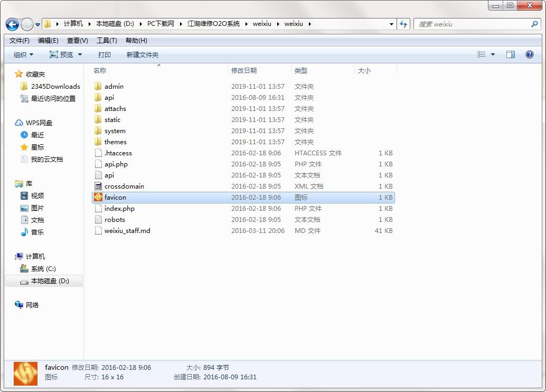Select the crossdomain XML file icon
The height and width of the screenshot is (392, 546).
(98, 186)
